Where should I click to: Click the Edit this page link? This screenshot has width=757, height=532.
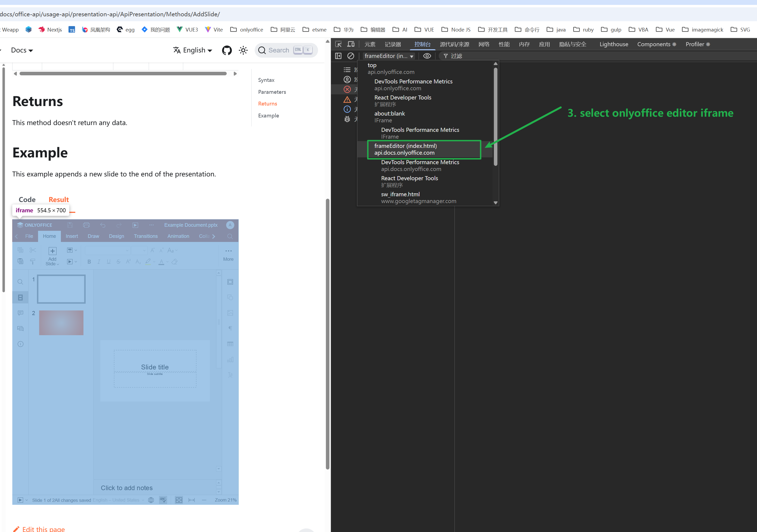[x=39, y=529]
